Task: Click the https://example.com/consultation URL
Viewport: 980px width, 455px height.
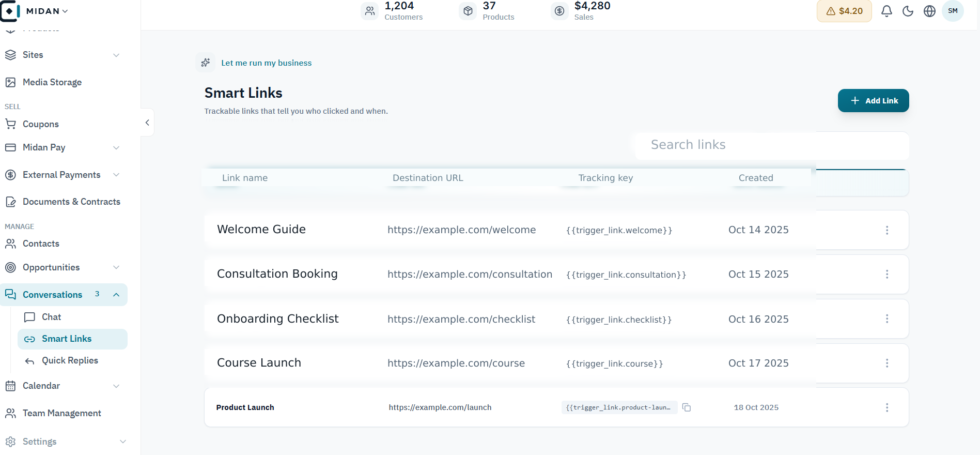Action: [x=470, y=275]
